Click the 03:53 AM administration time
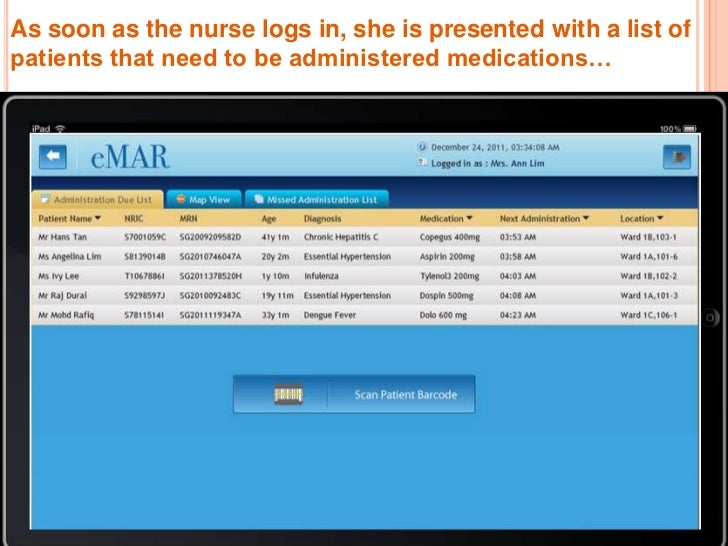 pos(518,237)
